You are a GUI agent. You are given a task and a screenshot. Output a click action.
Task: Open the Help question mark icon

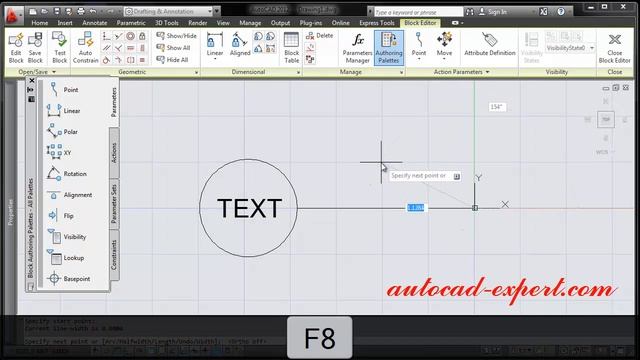[x=561, y=11]
